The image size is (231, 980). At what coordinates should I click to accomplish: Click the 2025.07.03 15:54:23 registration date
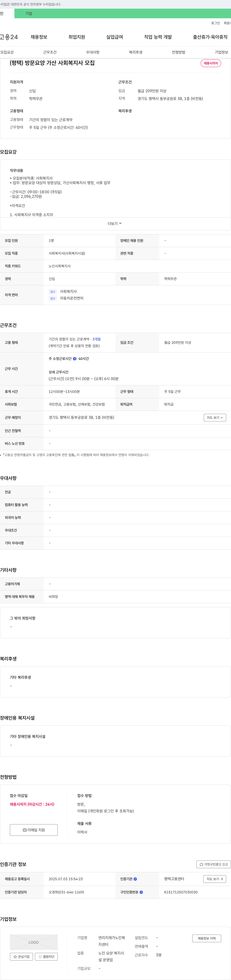[x=65, y=879]
